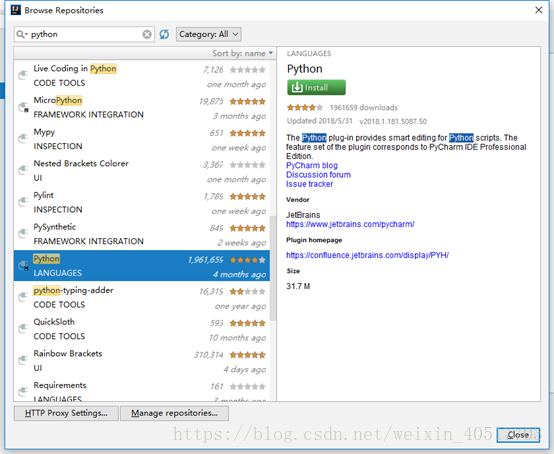Click the plugin icon beside Requirements
The image size is (554, 454).
23,391
